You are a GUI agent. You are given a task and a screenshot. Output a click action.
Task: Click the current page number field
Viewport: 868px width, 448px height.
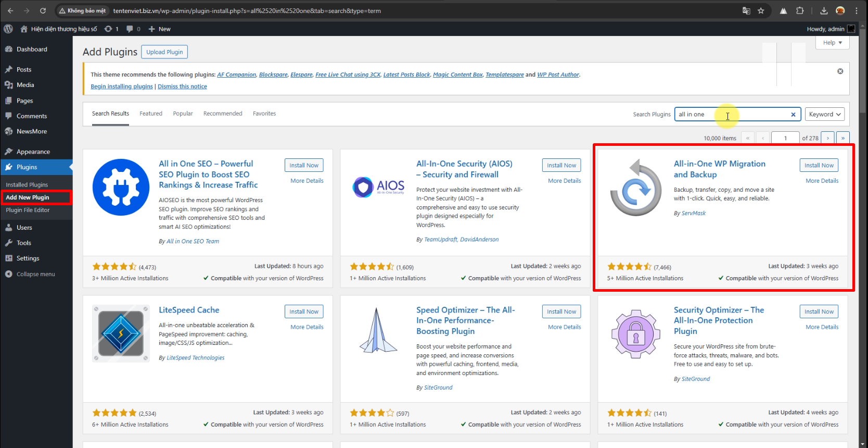click(785, 138)
